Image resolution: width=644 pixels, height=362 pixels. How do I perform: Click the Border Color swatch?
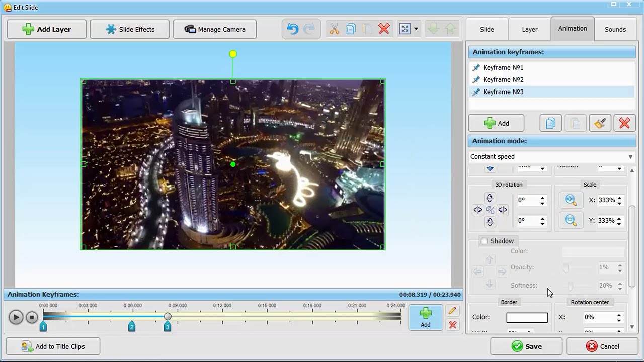click(x=527, y=317)
